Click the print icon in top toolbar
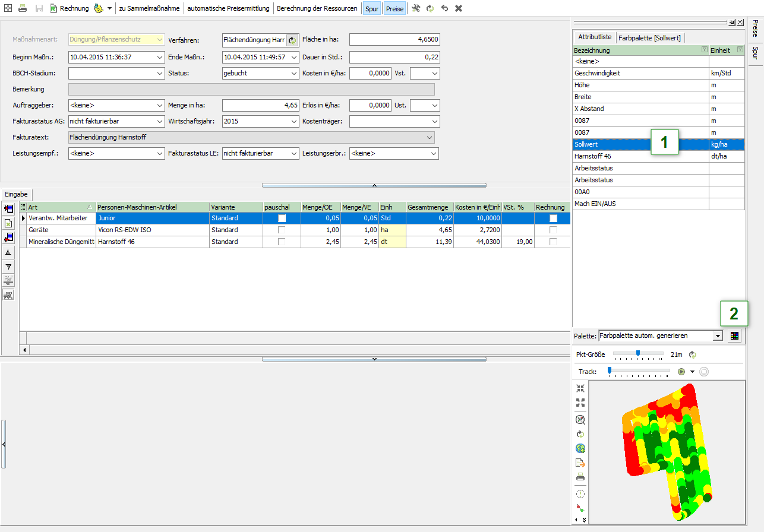Image resolution: width=764 pixels, height=532 pixels. (23, 8)
